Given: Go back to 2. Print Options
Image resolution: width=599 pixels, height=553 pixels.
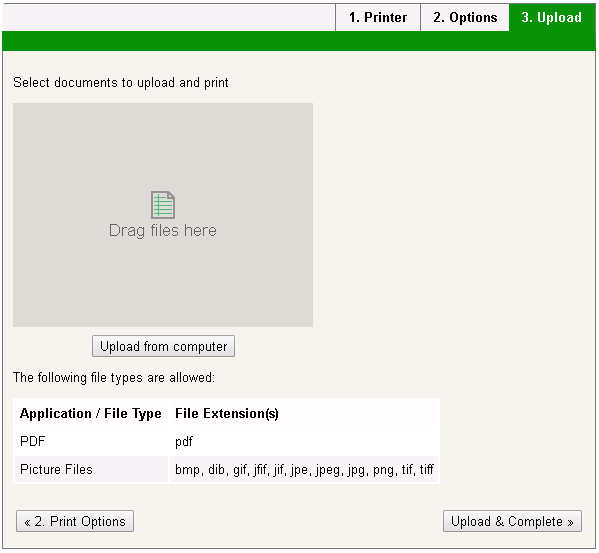Looking at the screenshot, I should [75, 521].
